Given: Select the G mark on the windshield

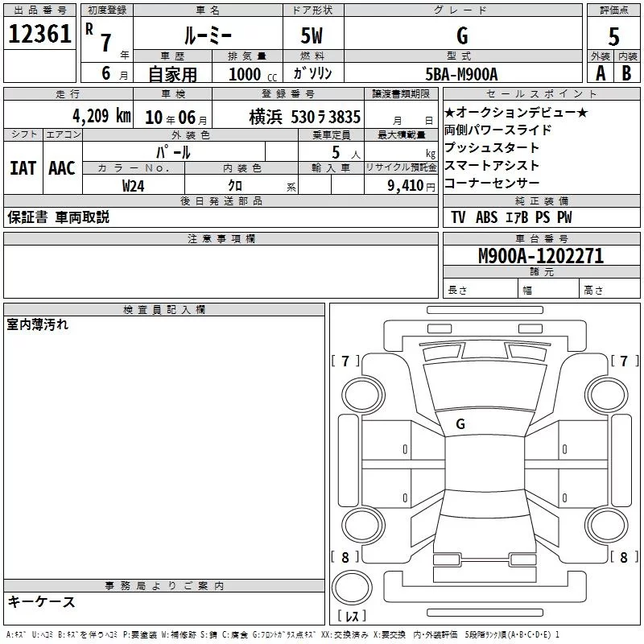Looking at the screenshot, I should point(460,423).
